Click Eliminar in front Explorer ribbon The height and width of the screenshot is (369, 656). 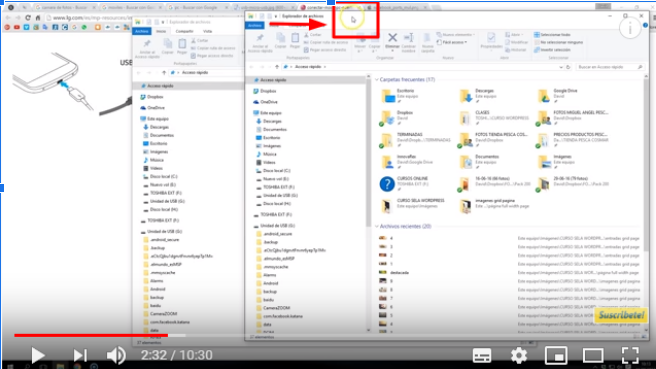click(392, 41)
